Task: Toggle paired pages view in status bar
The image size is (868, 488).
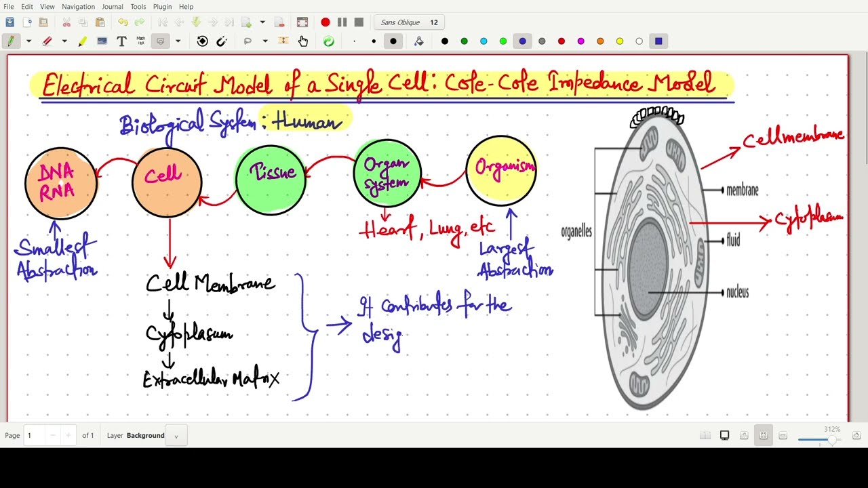Action: pyautogui.click(x=705, y=436)
